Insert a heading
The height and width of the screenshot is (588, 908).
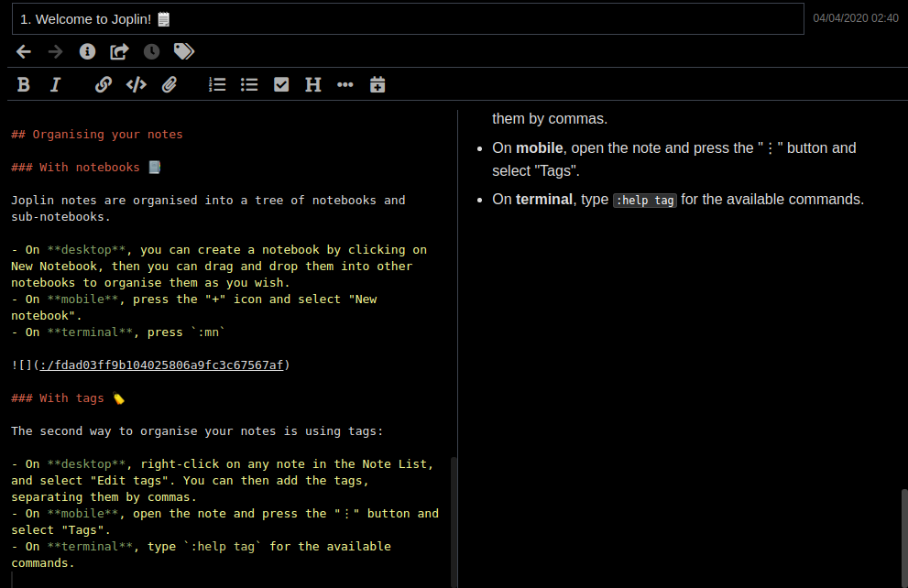(313, 84)
